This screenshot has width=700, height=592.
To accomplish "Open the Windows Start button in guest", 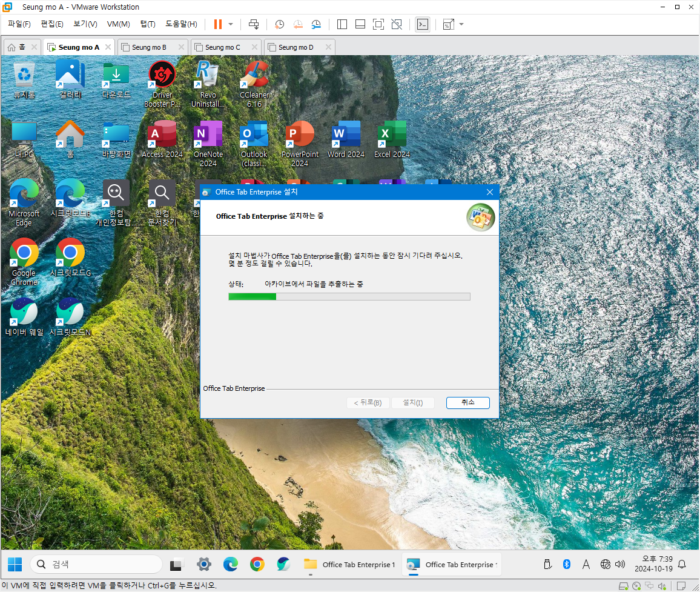I will 15,565.
